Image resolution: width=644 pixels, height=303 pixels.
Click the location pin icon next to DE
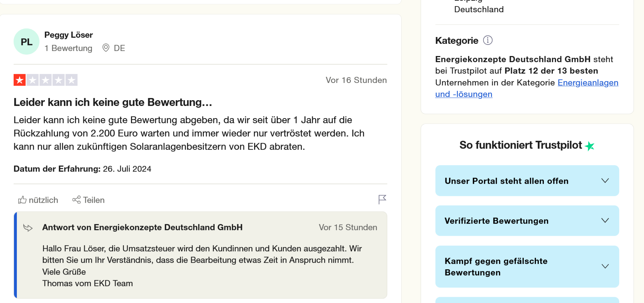pos(106,48)
